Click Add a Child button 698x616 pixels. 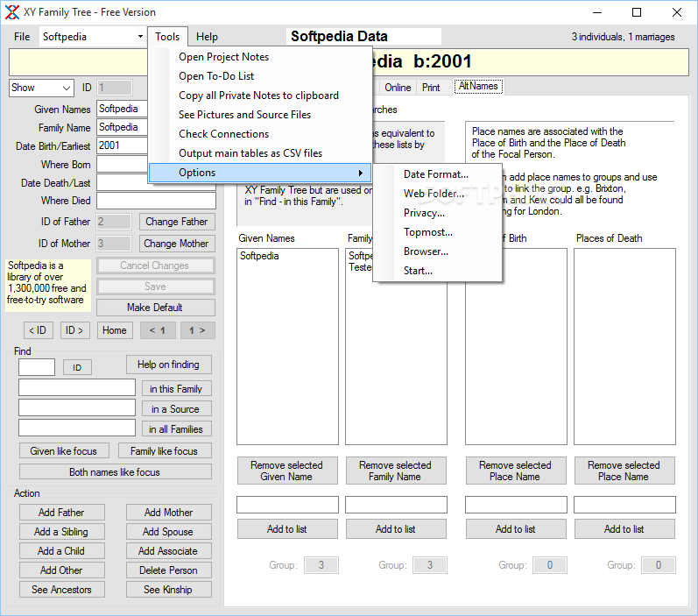(x=62, y=550)
